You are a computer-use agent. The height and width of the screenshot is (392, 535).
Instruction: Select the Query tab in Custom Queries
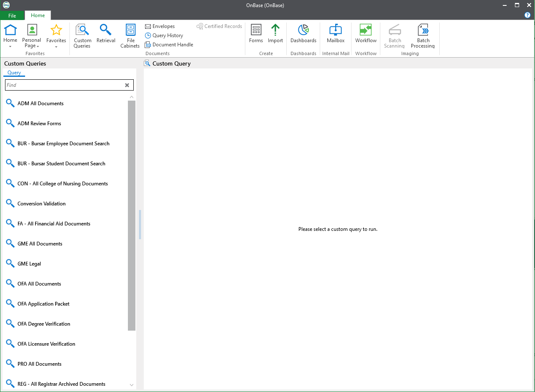pyautogui.click(x=14, y=73)
